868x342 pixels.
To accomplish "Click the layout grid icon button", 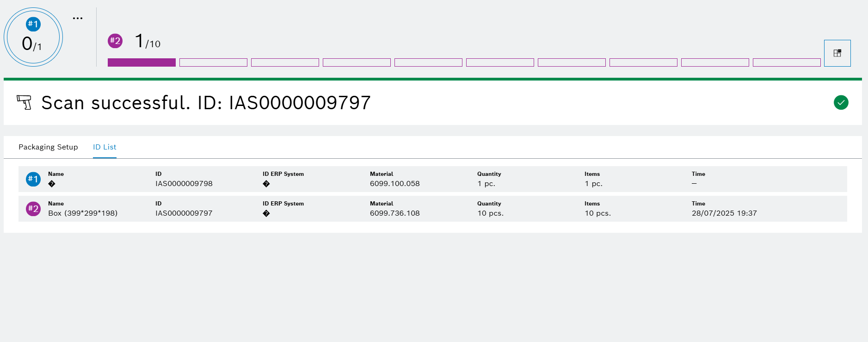I will coord(837,53).
